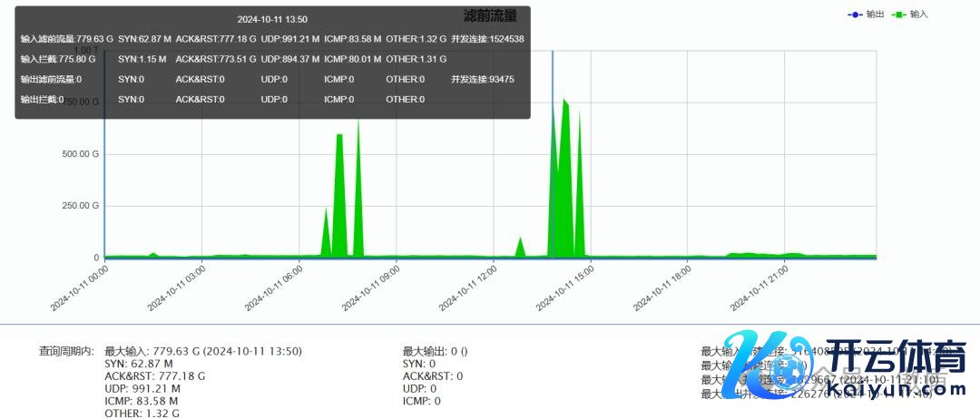Click the 最大输入: 779.63 G summary text
The height and width of the screenshot is (419, 980).
click(203, 351)
